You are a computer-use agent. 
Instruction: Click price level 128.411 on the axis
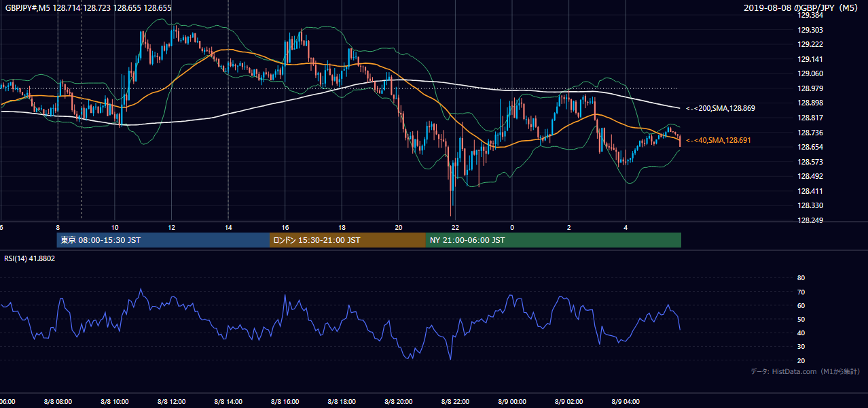[810, 191]
